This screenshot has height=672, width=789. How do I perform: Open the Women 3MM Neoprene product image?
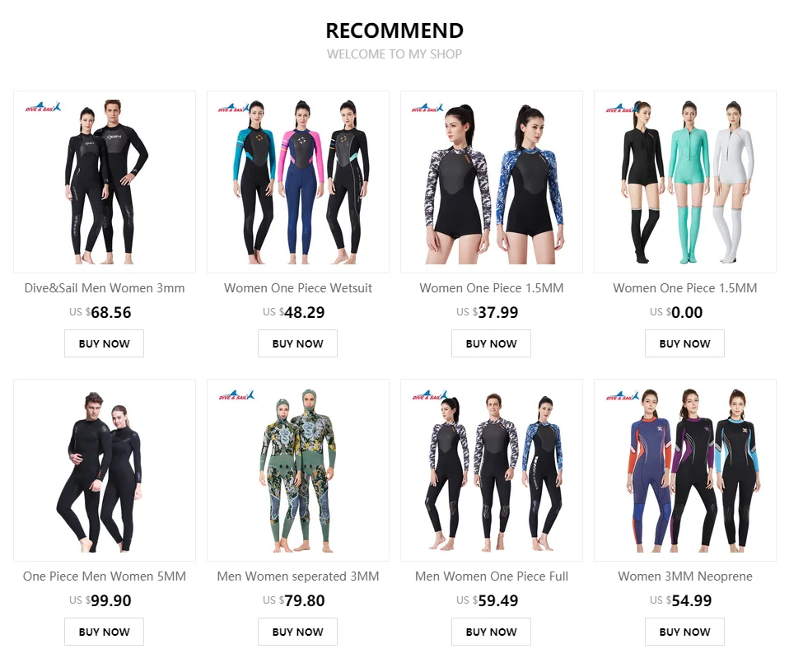point(685,470)
